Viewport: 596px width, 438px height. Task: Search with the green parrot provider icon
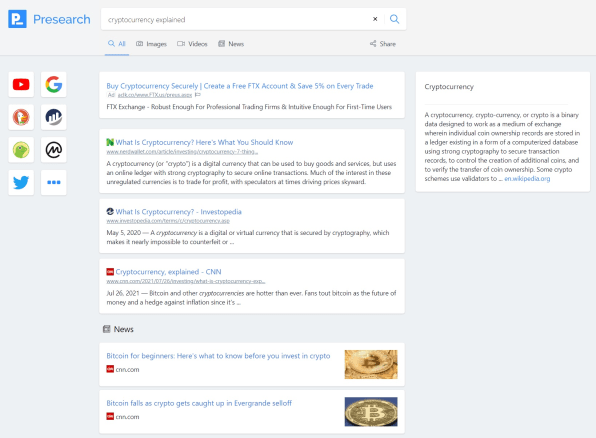point(21,150)
